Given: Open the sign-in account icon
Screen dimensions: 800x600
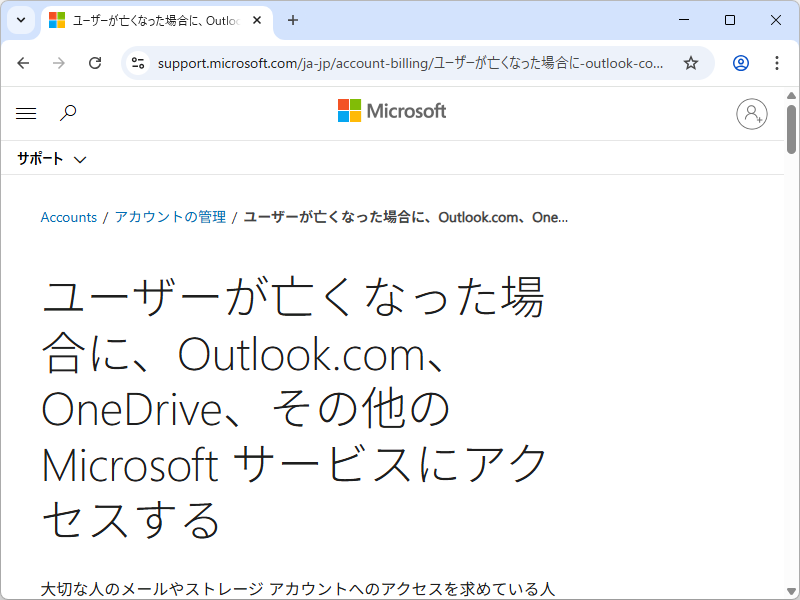Looking at the screenshot, I should (x=752, y=114).
